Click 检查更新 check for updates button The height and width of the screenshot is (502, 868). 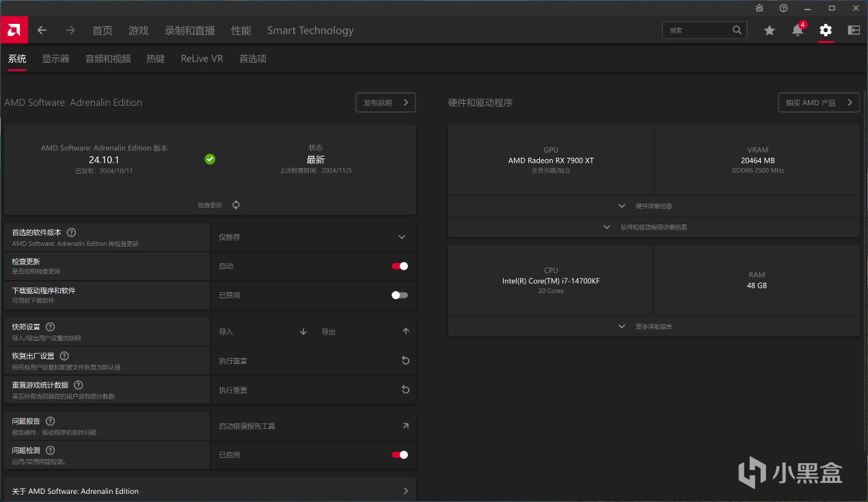point(210,205)
